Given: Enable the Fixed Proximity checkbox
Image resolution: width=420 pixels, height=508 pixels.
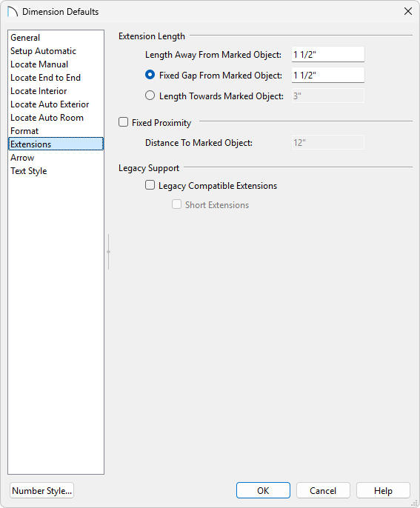Looking at the screenshot, I should (123, 122).
